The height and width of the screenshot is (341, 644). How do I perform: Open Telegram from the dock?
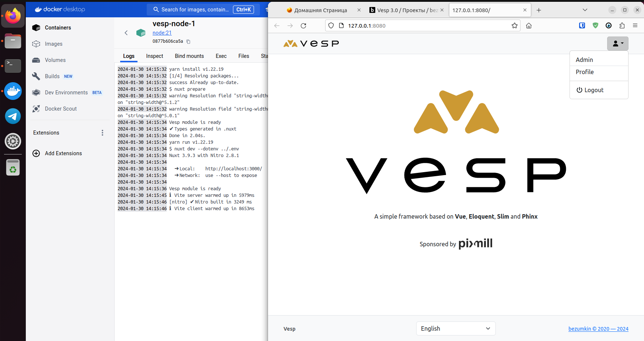coord(13,116)
